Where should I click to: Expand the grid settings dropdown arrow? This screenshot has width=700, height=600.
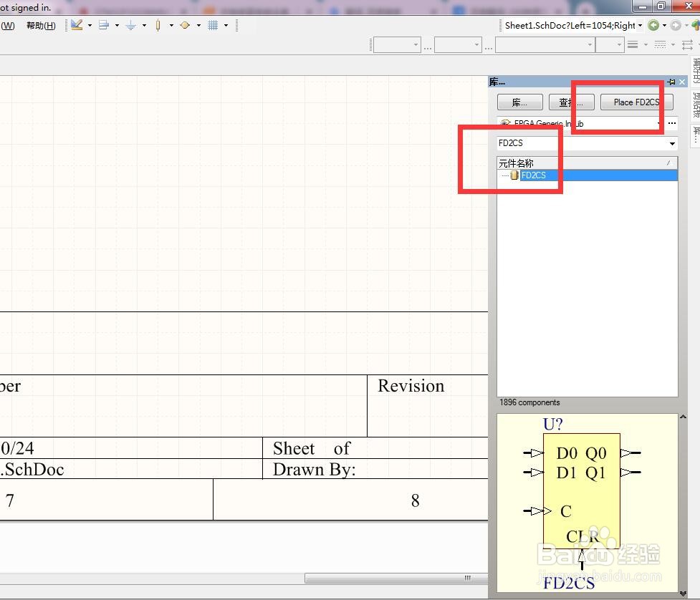tap(226, 26)
